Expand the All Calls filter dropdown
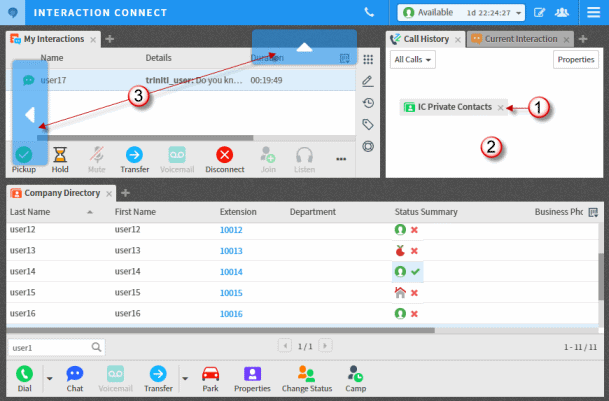The image size is (609, 401). coord(413,60)
